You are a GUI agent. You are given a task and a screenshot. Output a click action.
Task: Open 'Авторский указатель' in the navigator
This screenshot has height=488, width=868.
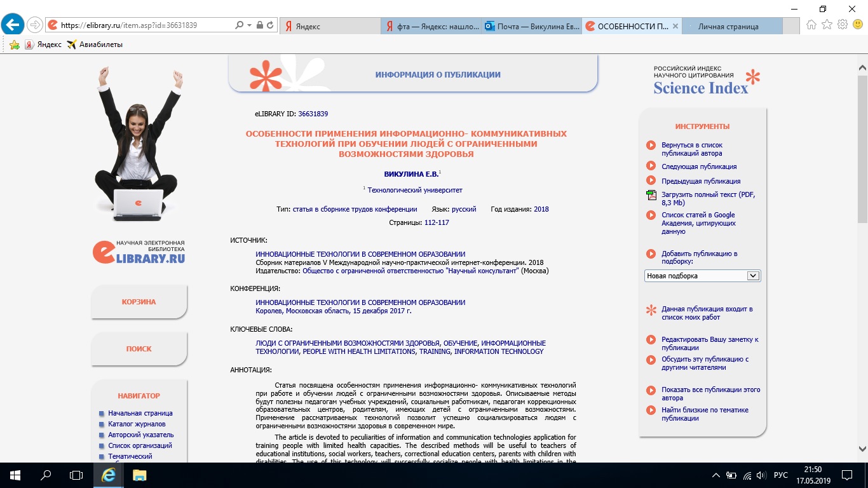pos(140,435)
